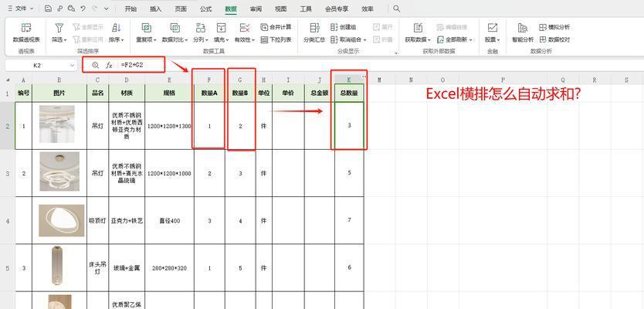Open the 取消组合 ungroup dropdown arrow
Viewport: 644px width, 309px height.
point(364,40)
